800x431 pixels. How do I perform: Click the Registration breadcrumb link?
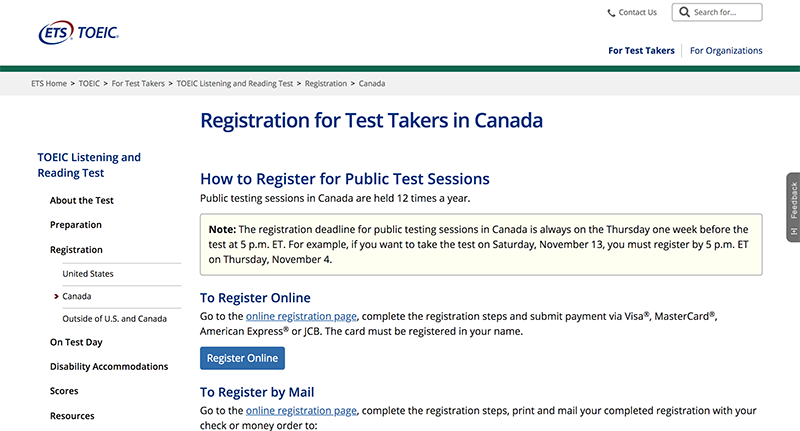pos(325,83)
